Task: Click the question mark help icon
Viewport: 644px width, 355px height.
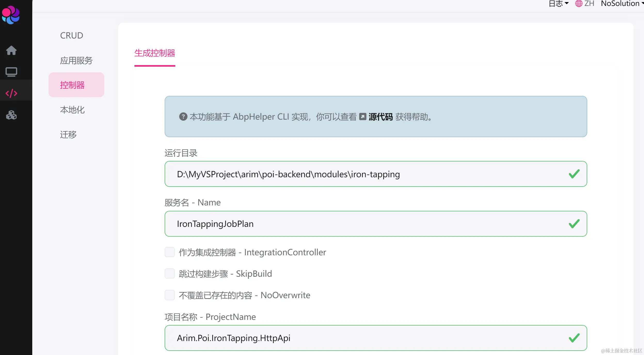Action: [183, 117]
